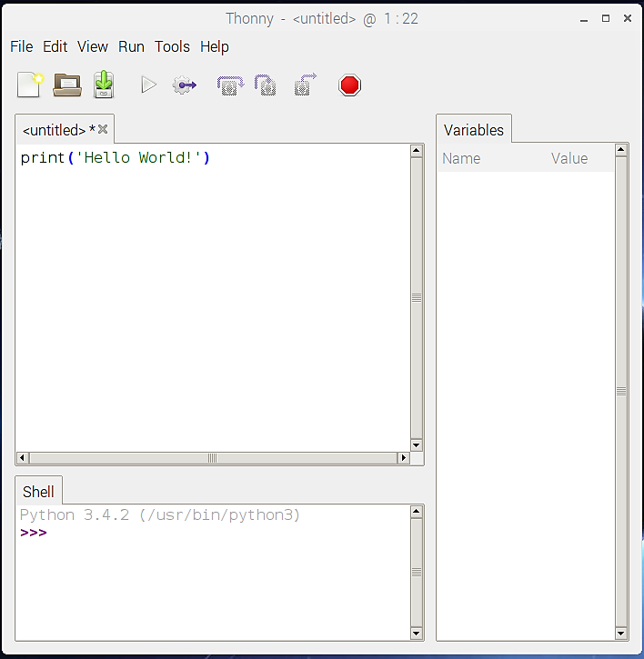
Task: Select the Variables panel tab
Action: [474, 130]
